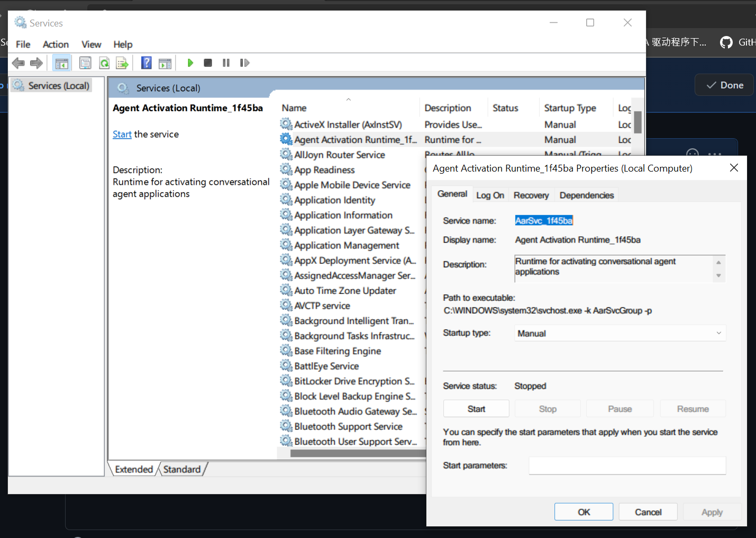The width and height of the screenshot is (756, 538).
Task: Pause the service using the pause toolbar icon
Action: coord(226,62)
